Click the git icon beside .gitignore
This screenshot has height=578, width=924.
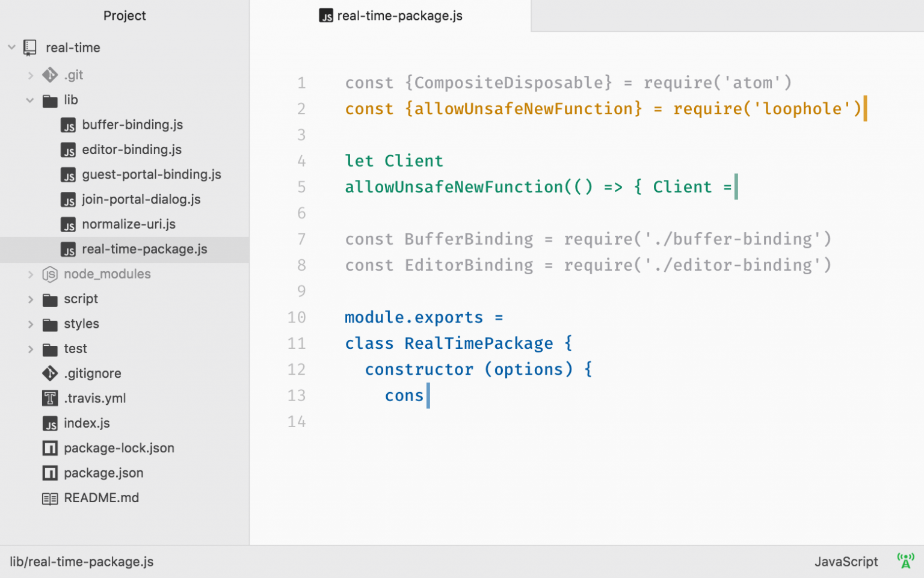(x=51, y=373)
